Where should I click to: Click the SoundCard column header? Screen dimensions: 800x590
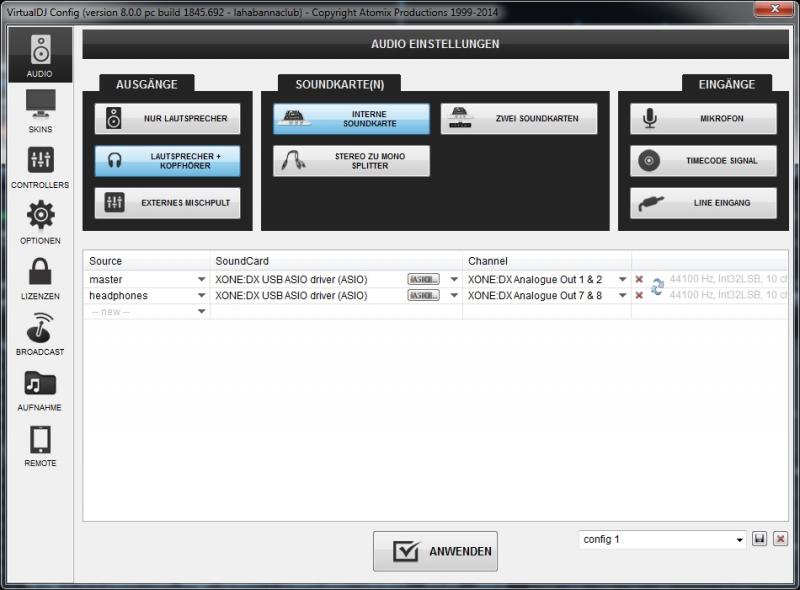336,261
